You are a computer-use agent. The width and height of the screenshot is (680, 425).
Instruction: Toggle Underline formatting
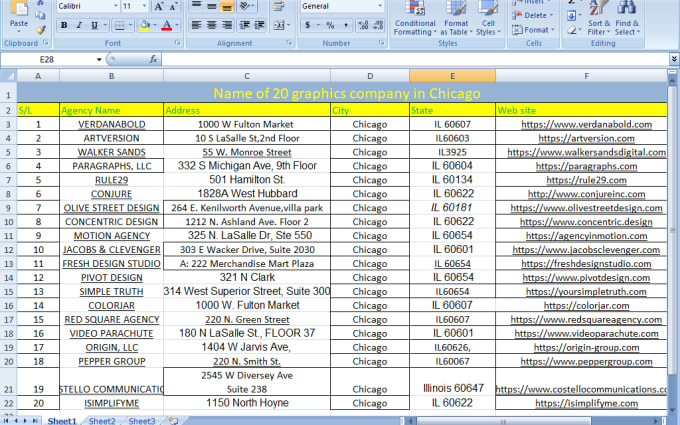tap(94, 26)
